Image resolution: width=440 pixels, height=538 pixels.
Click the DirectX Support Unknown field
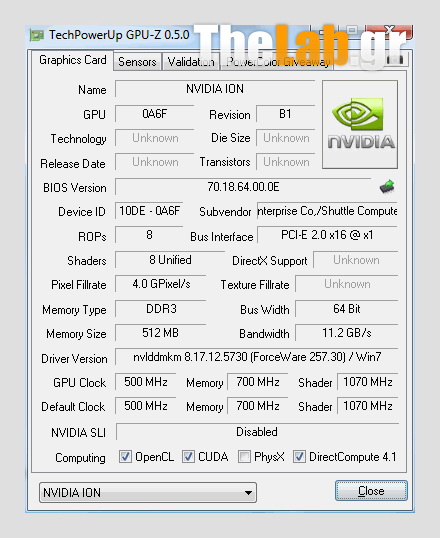pos(356,260)
